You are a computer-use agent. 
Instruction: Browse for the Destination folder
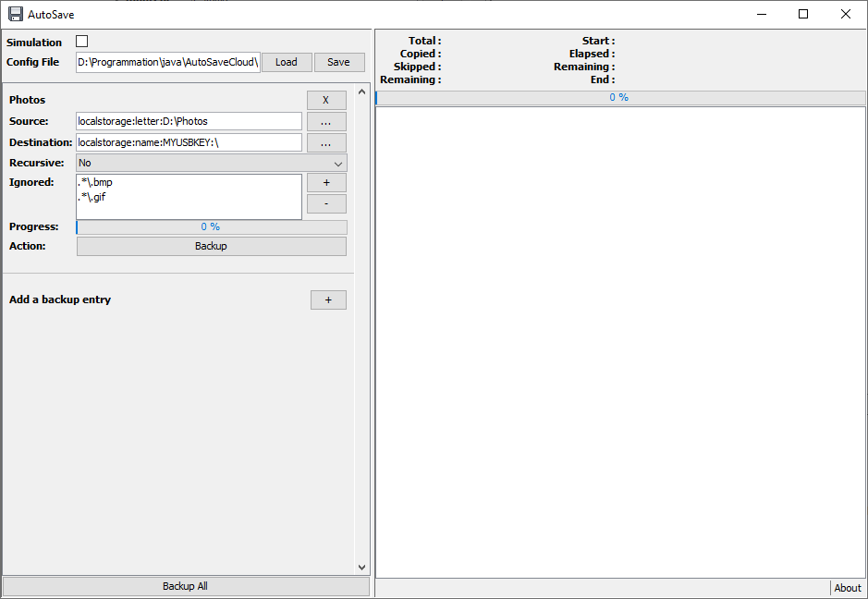coord(326,143)
